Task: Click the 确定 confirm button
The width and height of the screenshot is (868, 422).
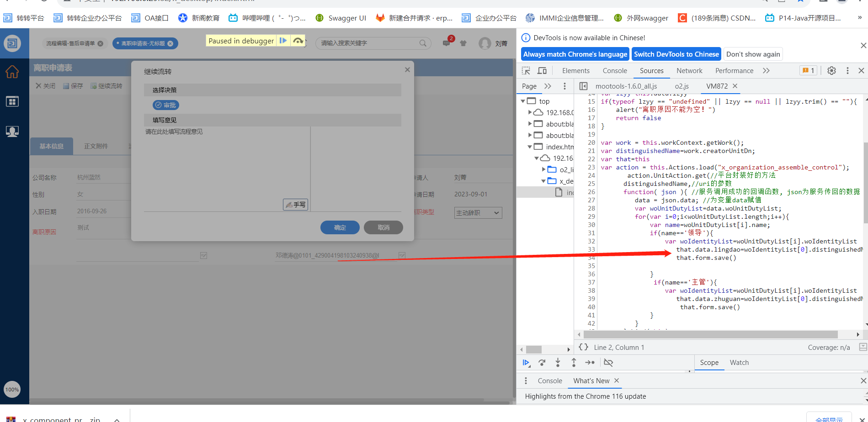Action: click(340, 227)
